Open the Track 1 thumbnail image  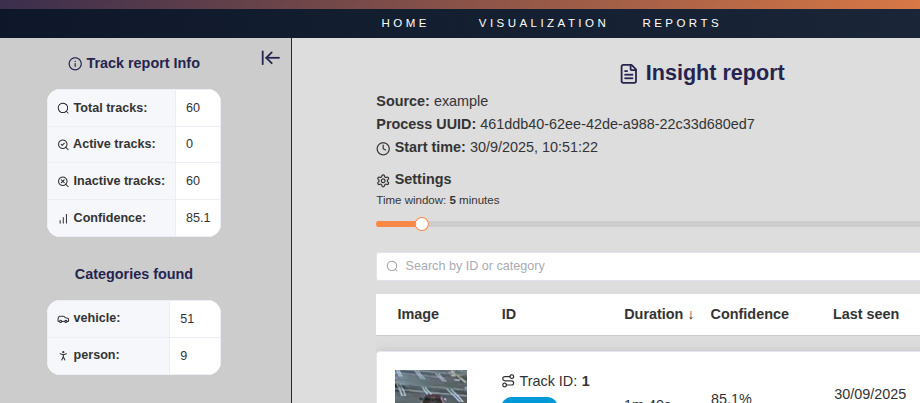pos(431,387)
